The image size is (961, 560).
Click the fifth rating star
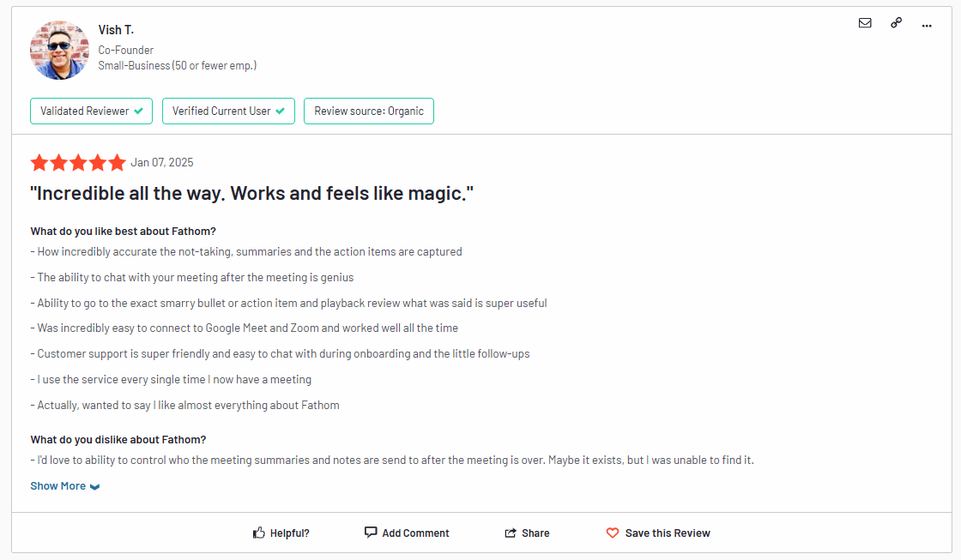pos(117,162)
